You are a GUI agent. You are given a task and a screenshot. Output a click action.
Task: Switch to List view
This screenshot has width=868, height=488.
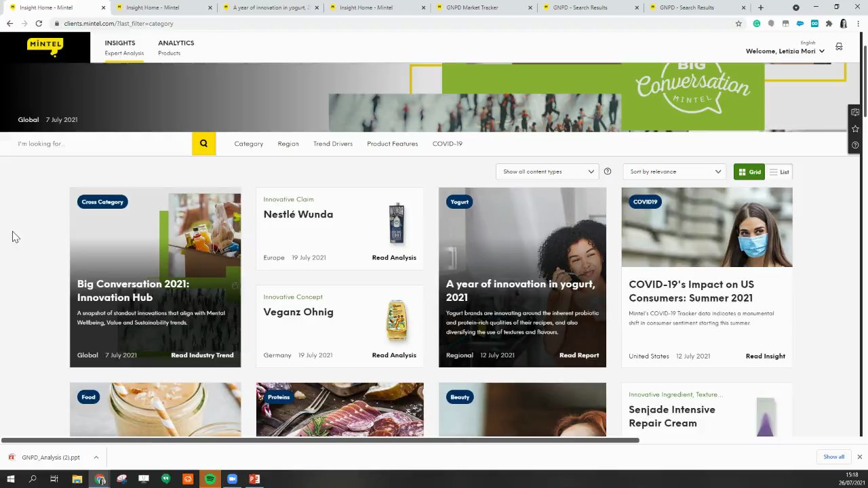[779, 172]
